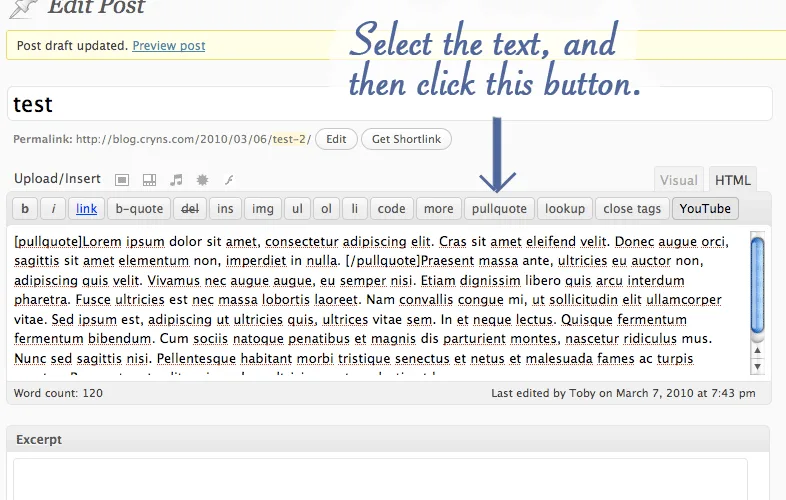786x500 pixels.
Task: Click the italic 'i' quicktag button
Action: [53, 209]
